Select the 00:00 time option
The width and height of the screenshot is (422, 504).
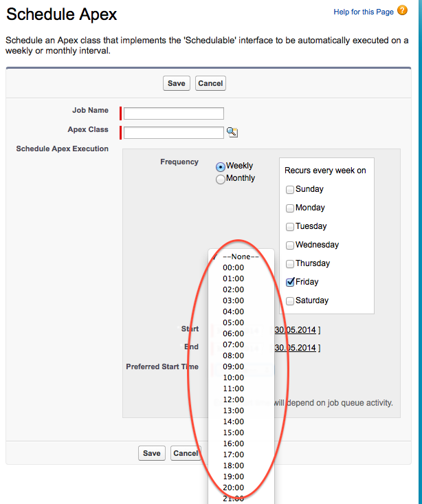tap(234, 267)
